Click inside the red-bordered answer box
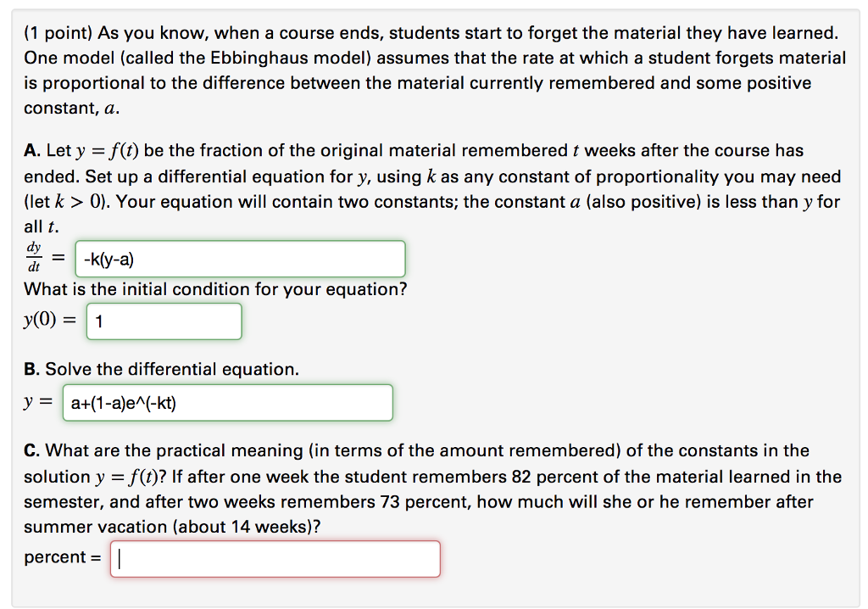Viewport: 868px width, 609px height. tap(275, 558)
